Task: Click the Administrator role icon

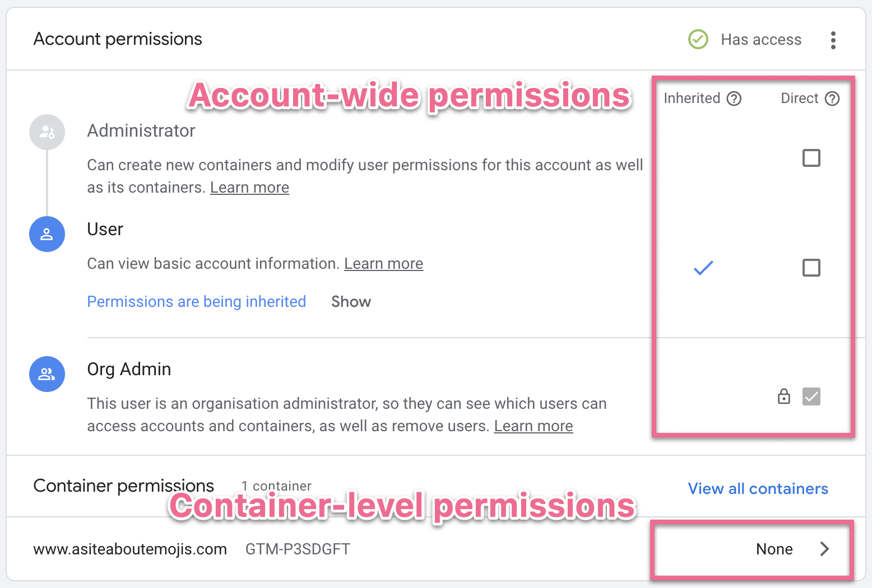Action: 47,132
